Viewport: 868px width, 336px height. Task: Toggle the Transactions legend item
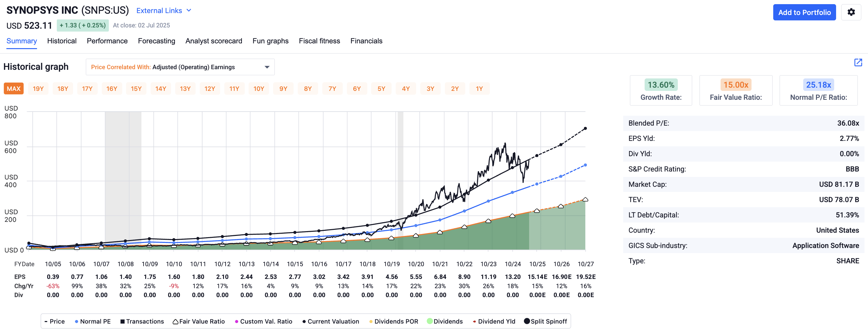point(142,321)
